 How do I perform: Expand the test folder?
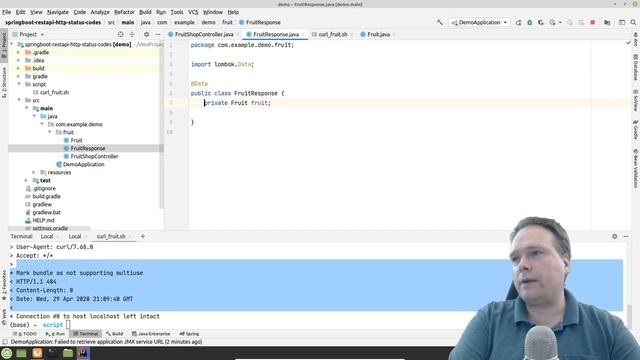pos(27,180)
